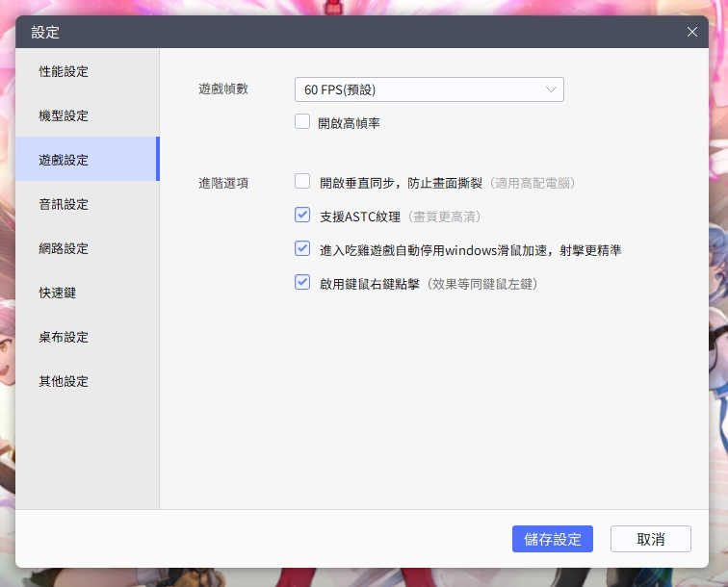
Task: Enable the 開啟高幀率 checkbox
Action: coord(302,122)
